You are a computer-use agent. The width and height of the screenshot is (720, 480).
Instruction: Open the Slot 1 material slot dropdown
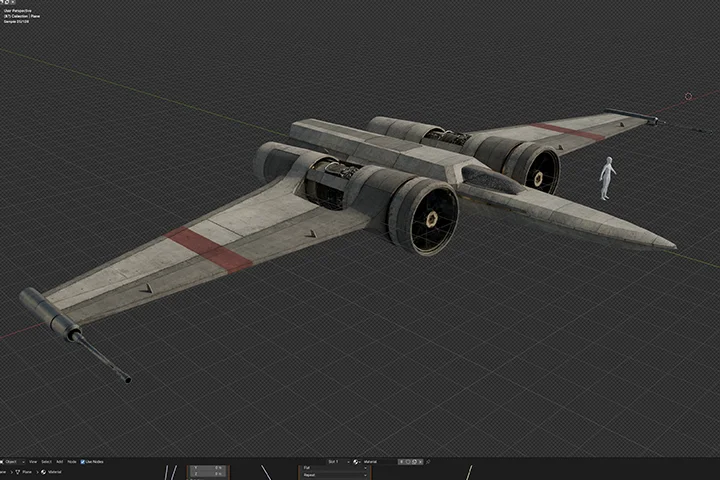pos(339,462)
